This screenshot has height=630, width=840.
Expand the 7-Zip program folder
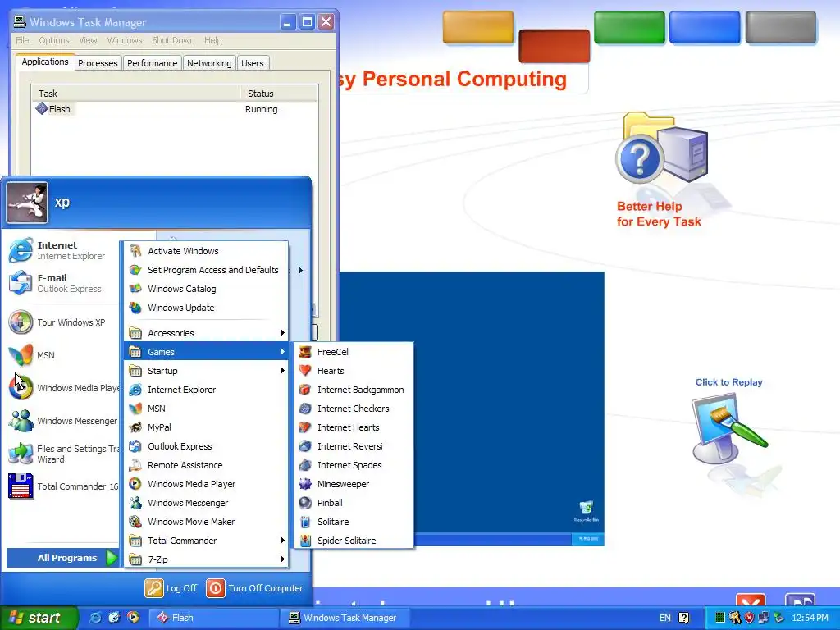click(x=206, y=559)
